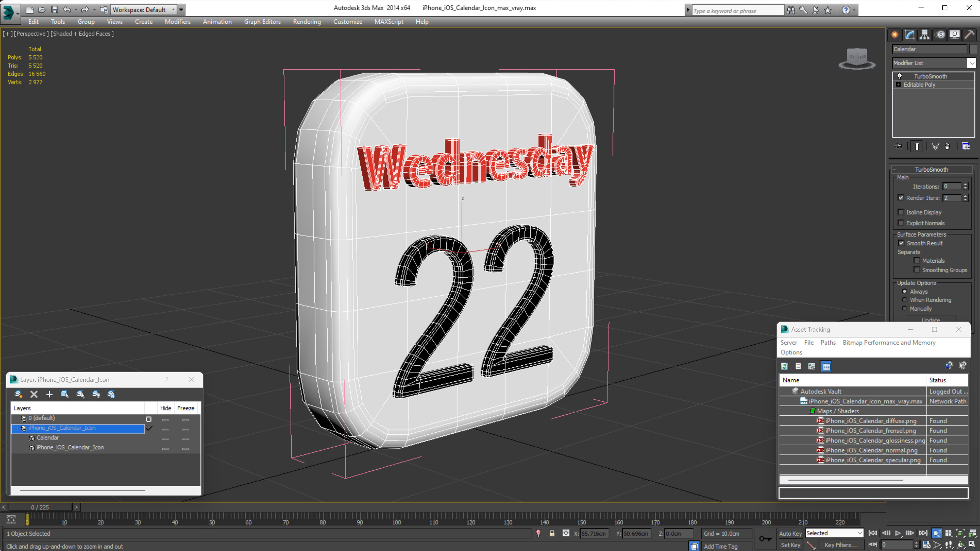Open the Motion command panel tab
The width and height of the screenshot is (980, 551).
click(940, 35)
